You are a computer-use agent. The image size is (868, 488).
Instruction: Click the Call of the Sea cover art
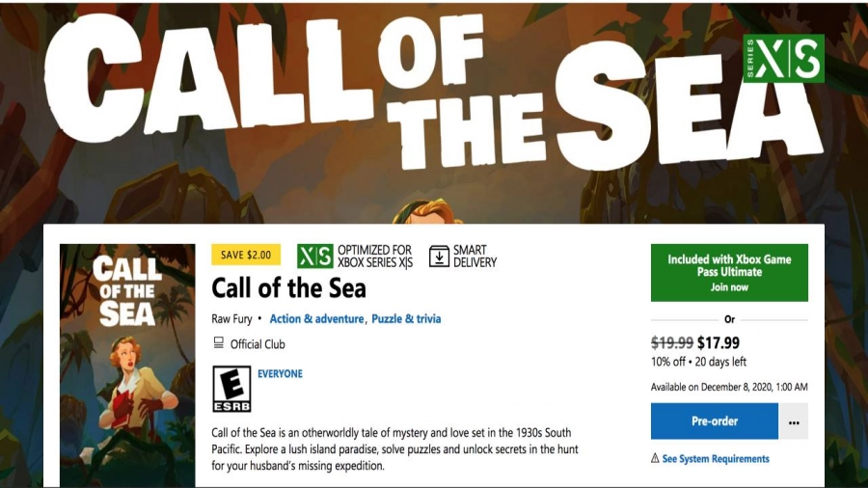[x=127, y=365]
